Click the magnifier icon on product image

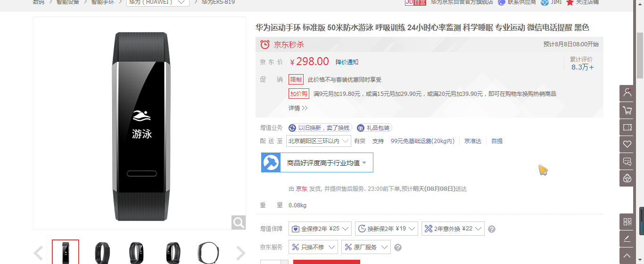tap(239, 222)
